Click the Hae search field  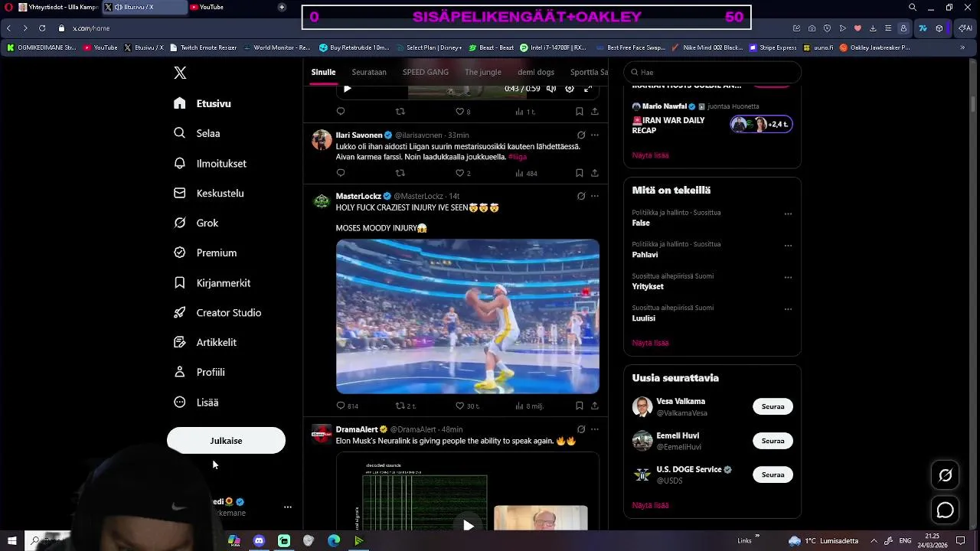point(712,72)
